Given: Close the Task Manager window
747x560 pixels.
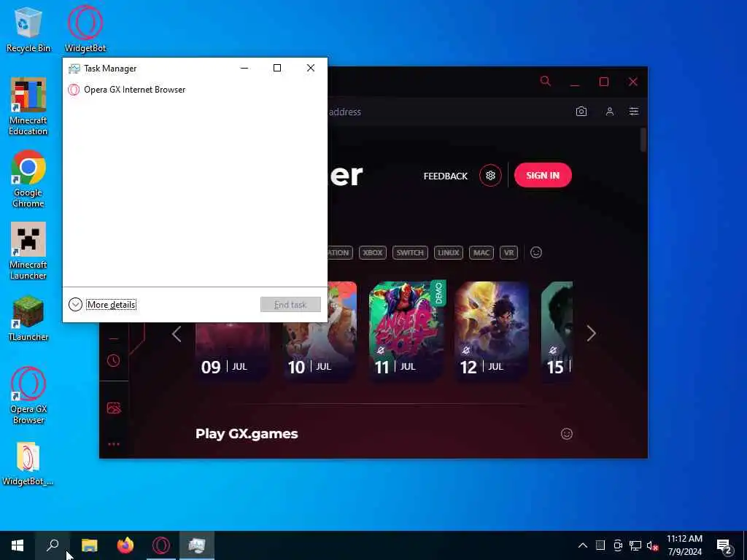Looking at the screenshot, I should click(311, 68).
